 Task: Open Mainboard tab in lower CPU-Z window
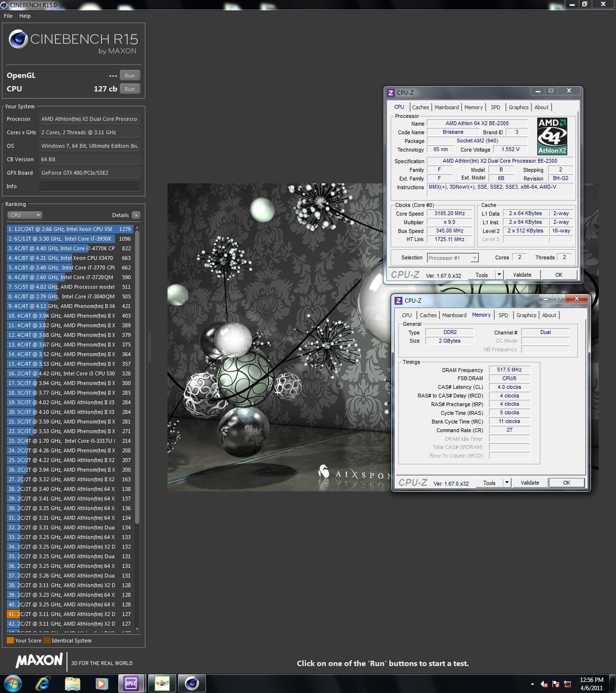[454, 315]
